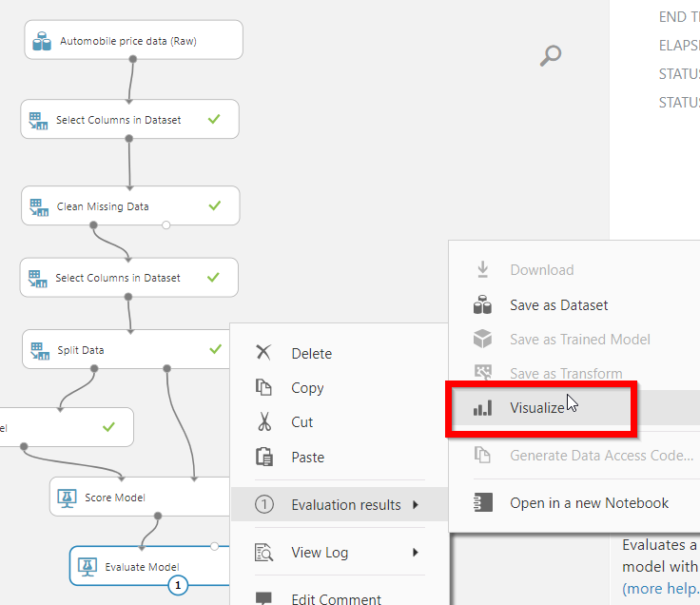This screenshot has height=605, width=700.
Task: Click the Save as Dataset cylinders icon
Action: pyautogui.click(x=482, y=305)
